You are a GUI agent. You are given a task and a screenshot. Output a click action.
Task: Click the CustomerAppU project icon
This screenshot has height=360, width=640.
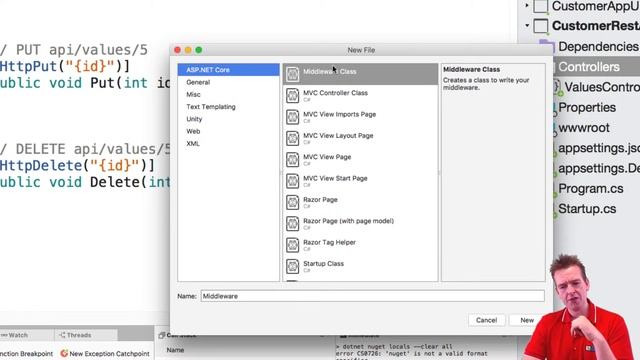pos(541,6)
